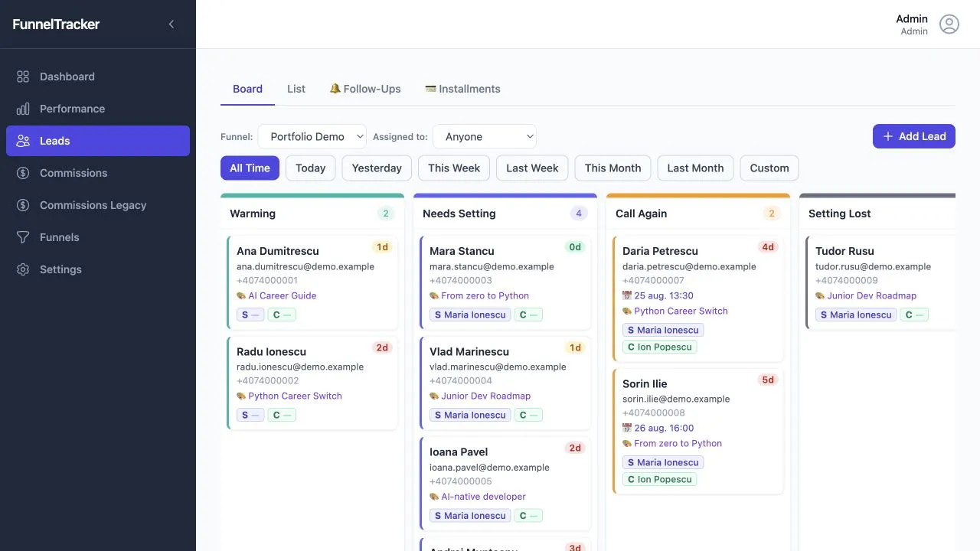This screenshot has height=551, width=980.
Task: Click the 1d age badge on Ana Dumitrescu
Action: click(x=381, y=247)
